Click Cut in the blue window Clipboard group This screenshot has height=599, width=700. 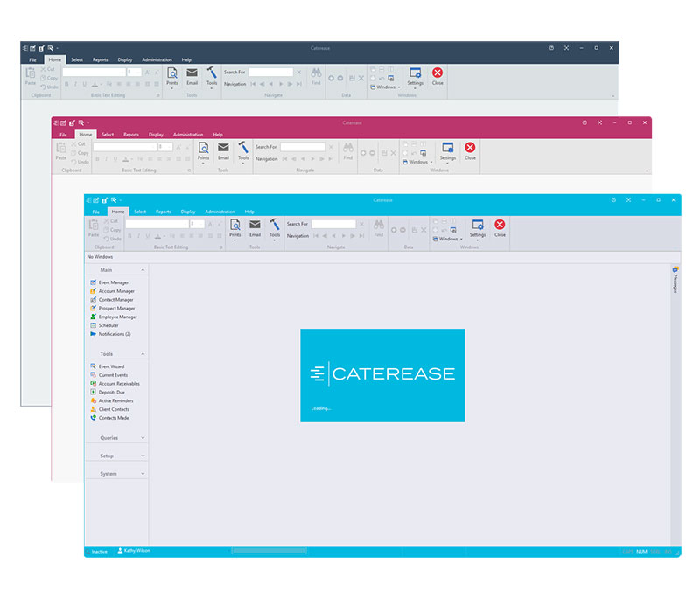coord(111,220)
